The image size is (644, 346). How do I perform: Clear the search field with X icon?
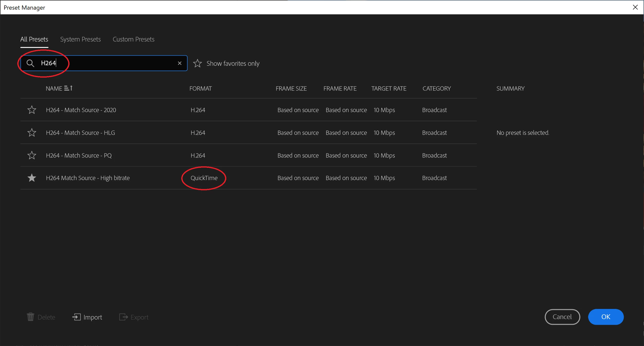180,63
